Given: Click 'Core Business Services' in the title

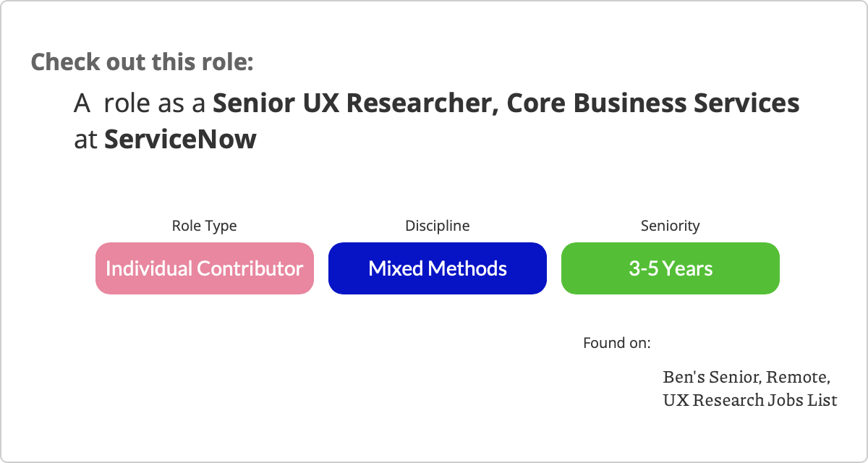Looking at the screenshot, I should point(652,103).
